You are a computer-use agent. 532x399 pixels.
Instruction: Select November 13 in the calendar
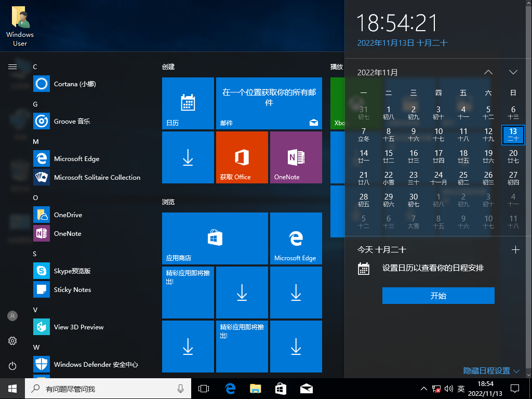pos(513,135)
